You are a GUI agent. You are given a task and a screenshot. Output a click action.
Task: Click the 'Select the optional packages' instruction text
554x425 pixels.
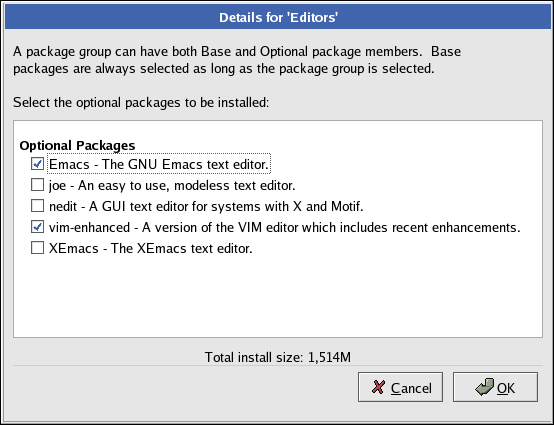[x=141, y=102]
